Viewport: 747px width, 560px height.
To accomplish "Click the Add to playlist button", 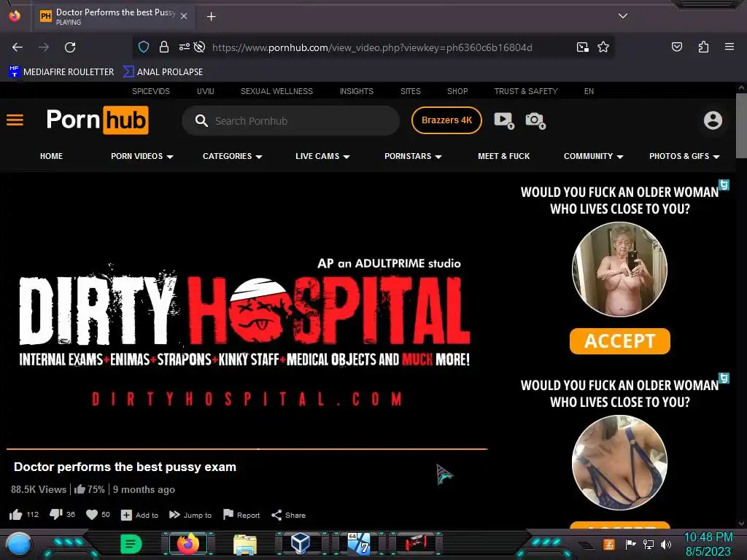I will (x=139, y=516).
